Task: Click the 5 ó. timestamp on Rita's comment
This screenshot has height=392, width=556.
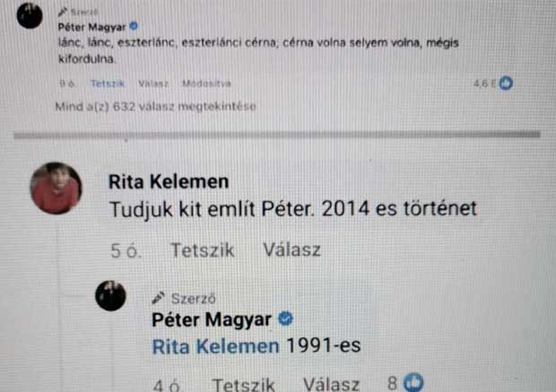Action: pos(126,251)
